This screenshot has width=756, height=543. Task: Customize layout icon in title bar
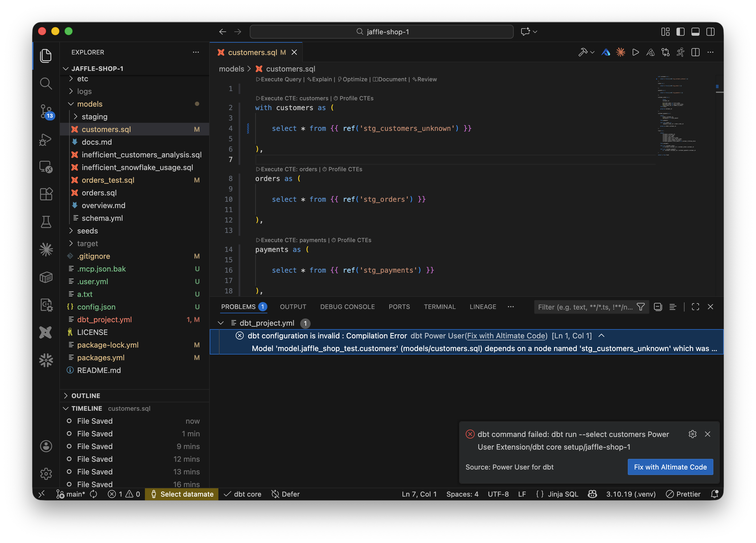coord(665,32)
